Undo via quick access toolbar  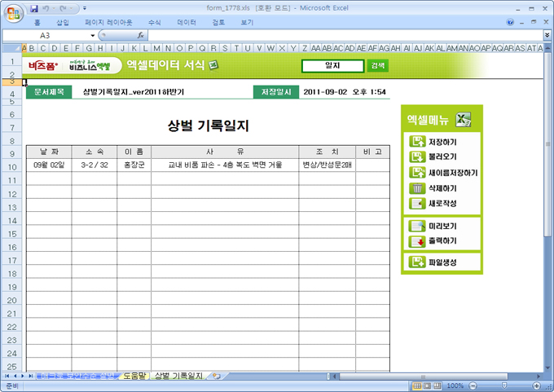click(46, 8)
